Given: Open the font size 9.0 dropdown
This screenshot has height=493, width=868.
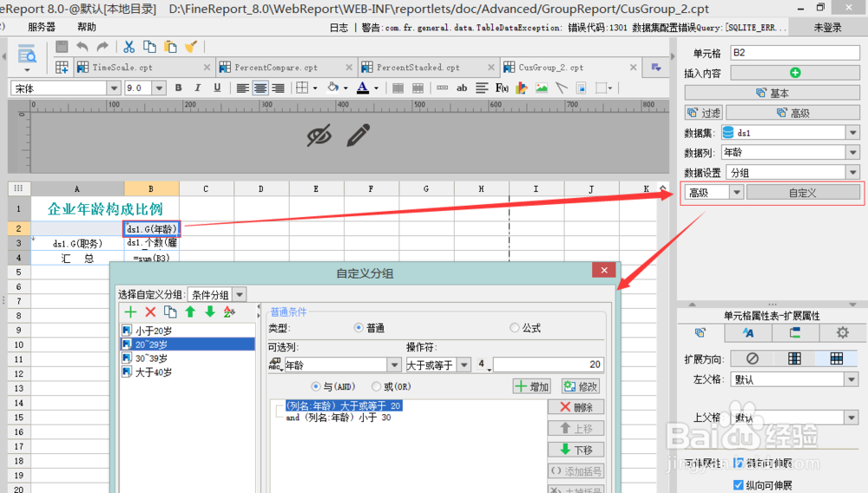Looking at the screenshot, I should [160, 88].
